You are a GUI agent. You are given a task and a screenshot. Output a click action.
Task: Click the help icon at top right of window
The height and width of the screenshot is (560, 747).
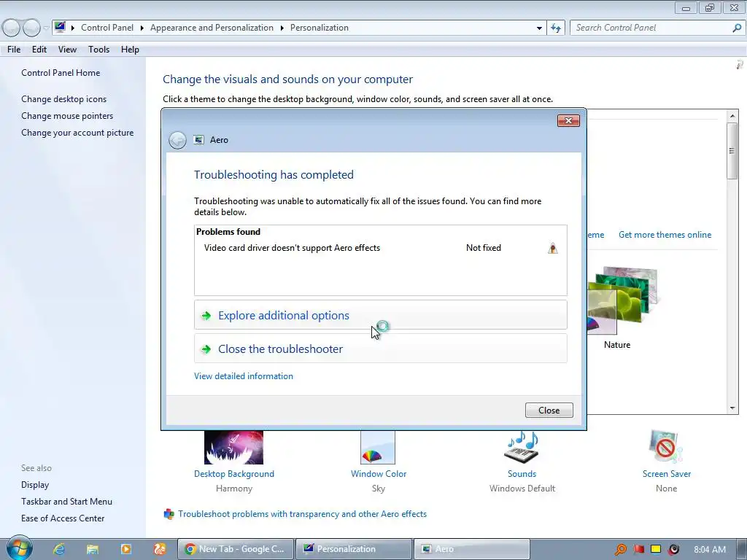click(740, 64)
